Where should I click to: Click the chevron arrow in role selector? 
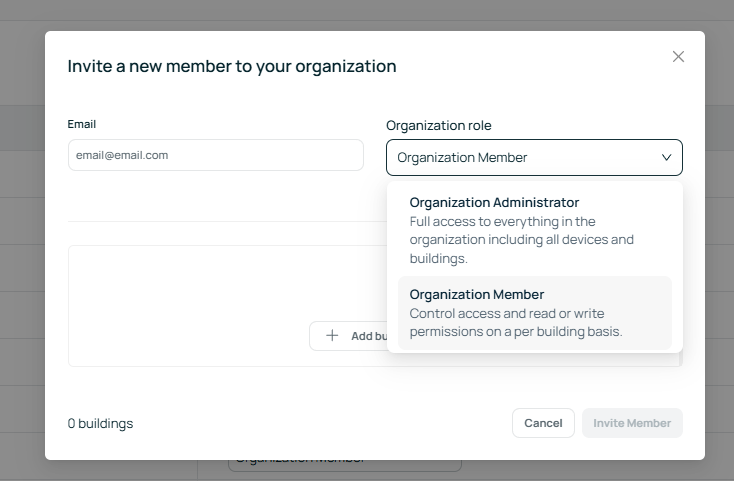pyautogui.click(x=667, y=157)
